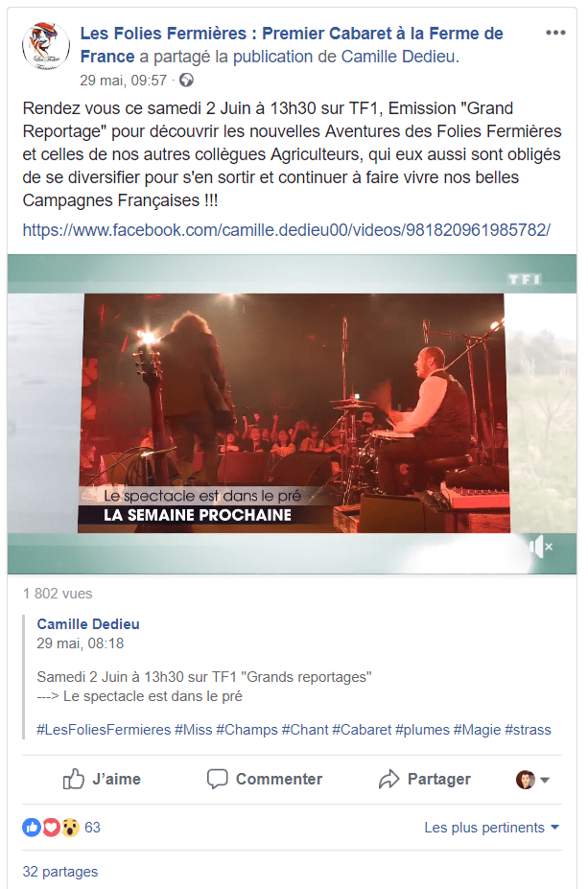588x889 pixels.
Task: Click the wow face reaction icon
Action: [x=70, y=828]
